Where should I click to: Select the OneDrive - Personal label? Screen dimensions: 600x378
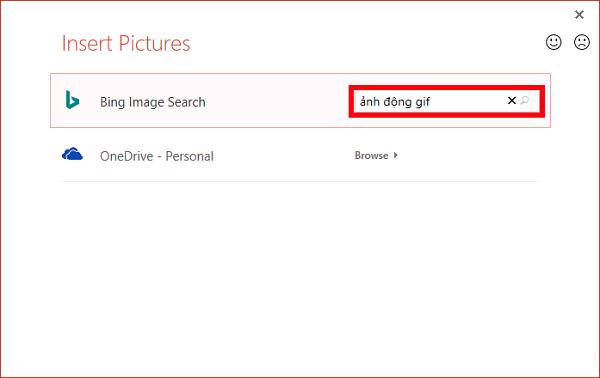coord(157,156)
